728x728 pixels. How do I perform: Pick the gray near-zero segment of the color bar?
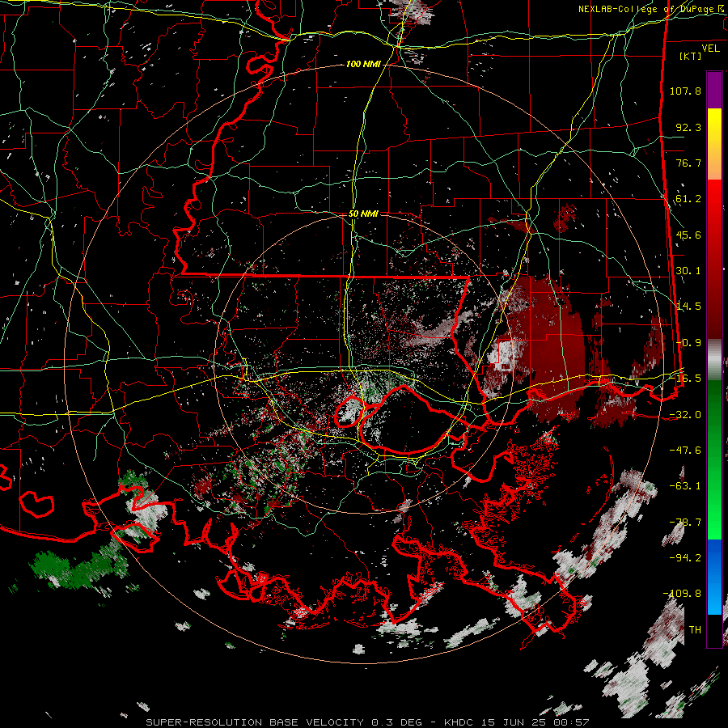tap(714, 360)
